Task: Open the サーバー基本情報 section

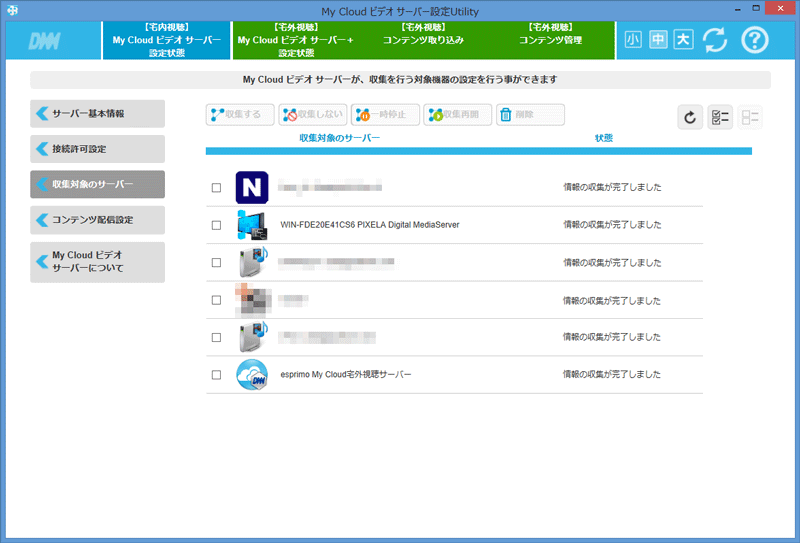Action: pyautogui.click(x=97, y=113)
